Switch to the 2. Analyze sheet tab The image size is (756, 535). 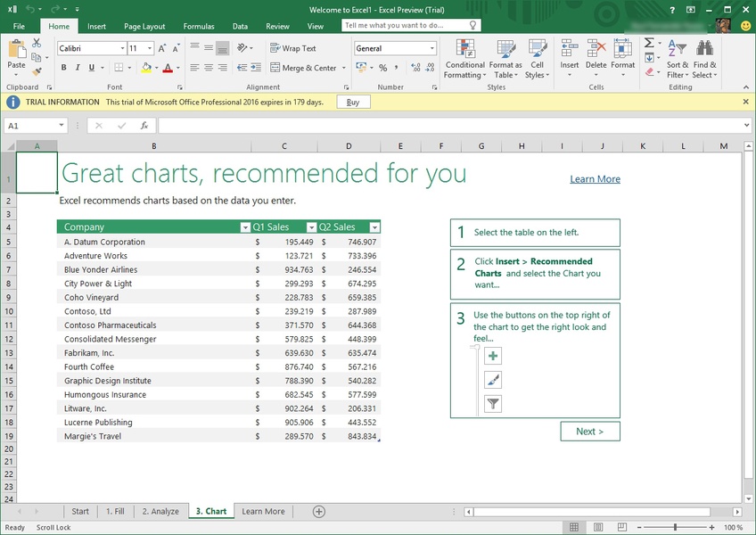click(160, 511)
